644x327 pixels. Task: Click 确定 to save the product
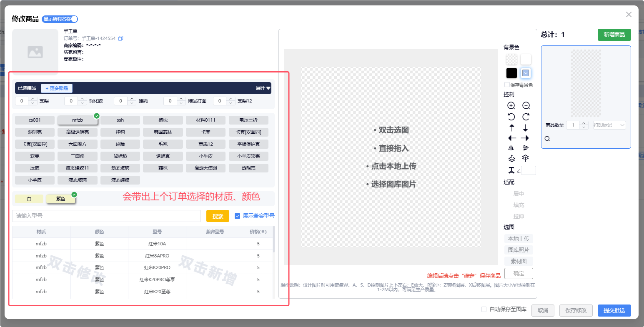click(x=519, y=274)
